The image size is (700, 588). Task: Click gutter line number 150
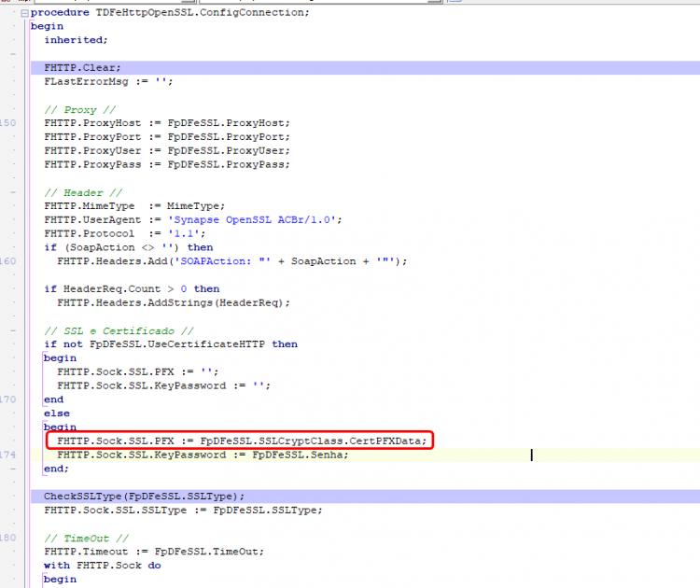click(x=8, y=123)
